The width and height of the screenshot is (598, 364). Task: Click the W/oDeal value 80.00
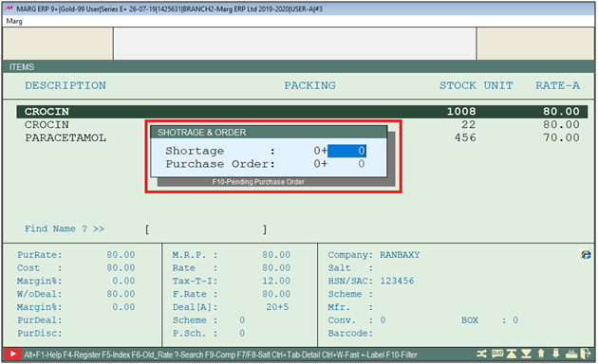point(121,294)
